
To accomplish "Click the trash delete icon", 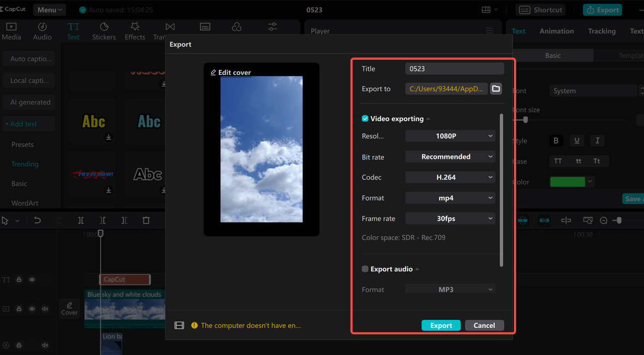I will coord(146,220).
